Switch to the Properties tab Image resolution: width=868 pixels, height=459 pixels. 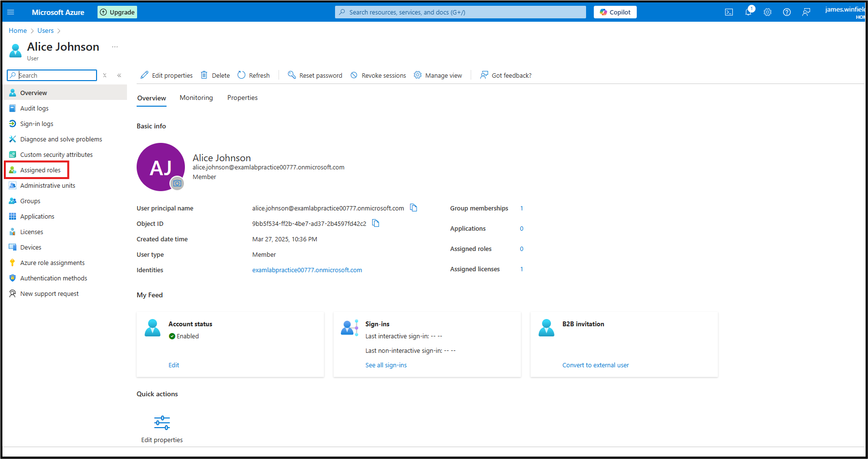pyautogui.click(x=242, y=97)
